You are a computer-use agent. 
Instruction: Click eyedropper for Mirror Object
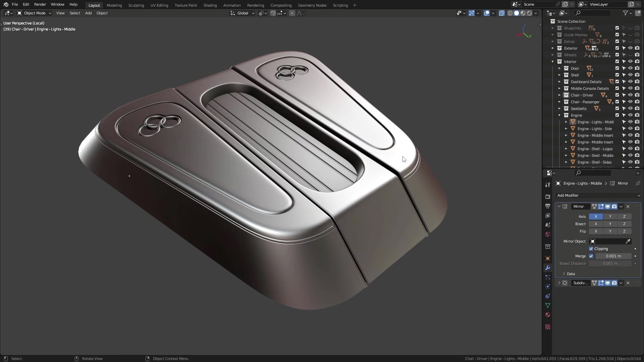[x=628, y=241]
